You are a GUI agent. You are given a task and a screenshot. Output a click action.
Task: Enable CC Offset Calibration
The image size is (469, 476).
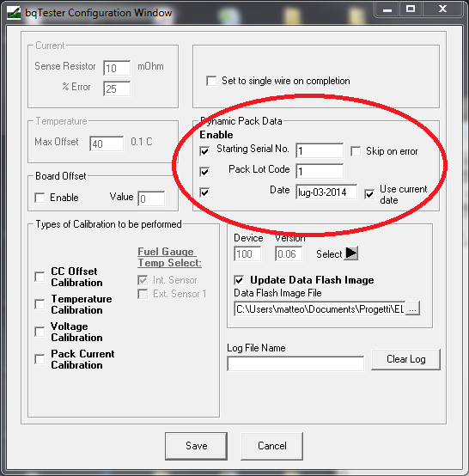coord(40,277)
